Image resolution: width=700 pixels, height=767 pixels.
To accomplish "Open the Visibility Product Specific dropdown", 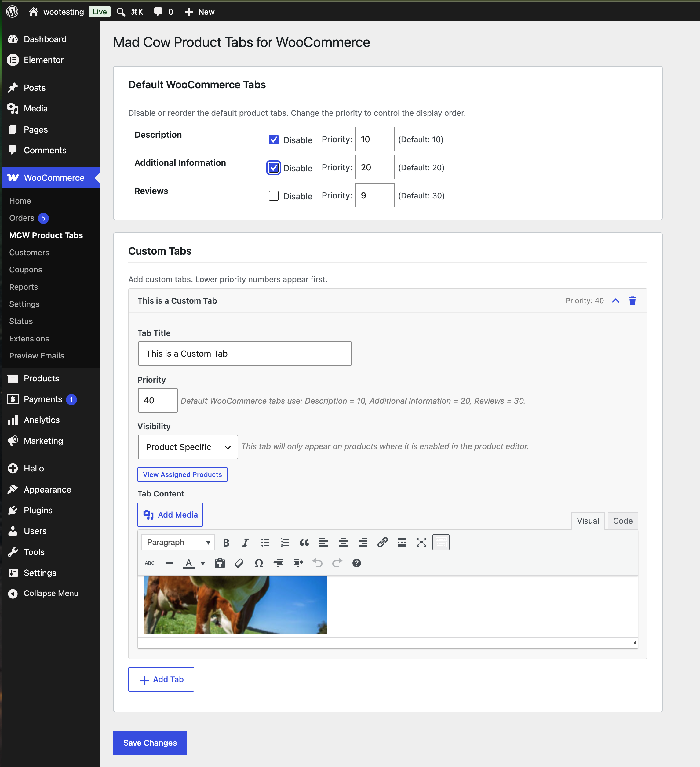I will [x=188, y=447].
